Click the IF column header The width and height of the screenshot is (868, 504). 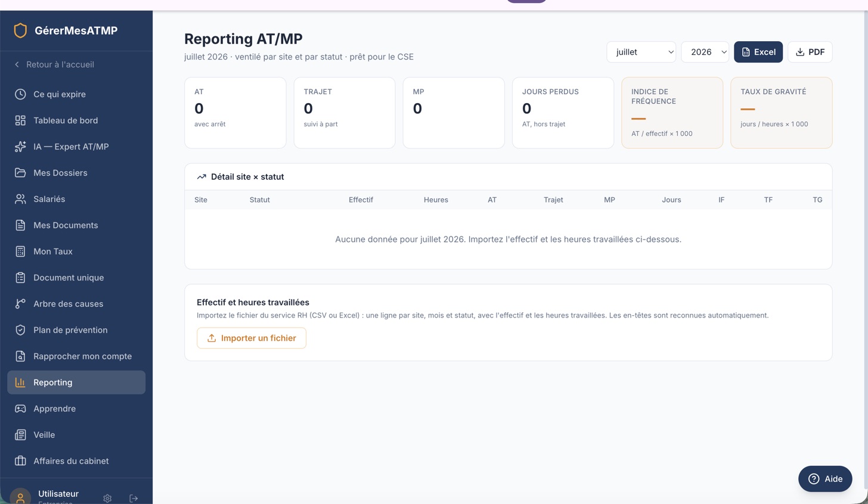(721, 200)
